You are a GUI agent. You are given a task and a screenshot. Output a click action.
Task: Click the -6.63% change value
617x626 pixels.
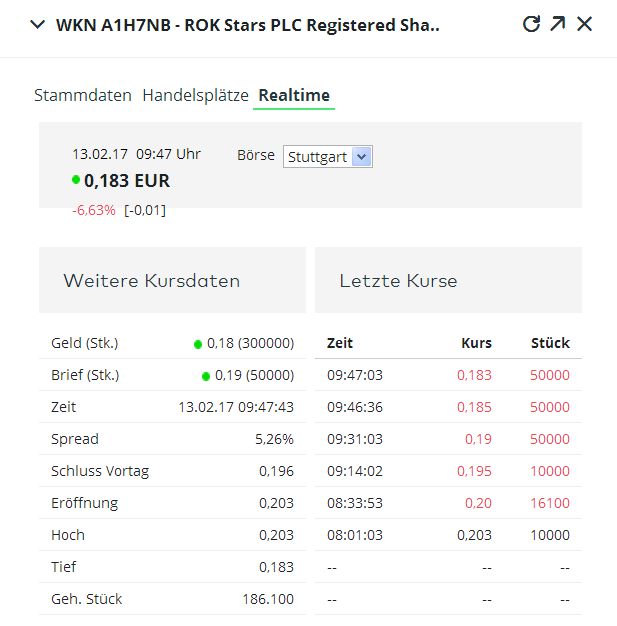pyautogui.click(x=94, y=210)
